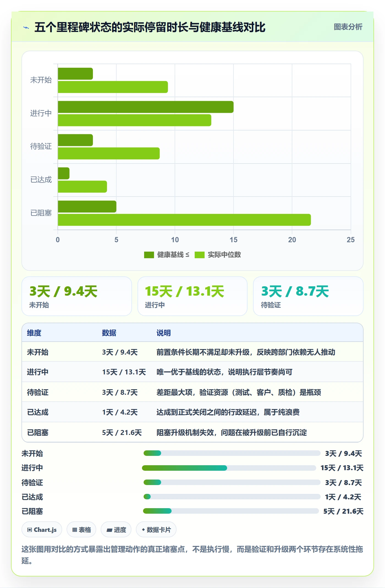Click the 未开始 progress bar
Screen dimensions: 385x588
[x=232, y=453]
